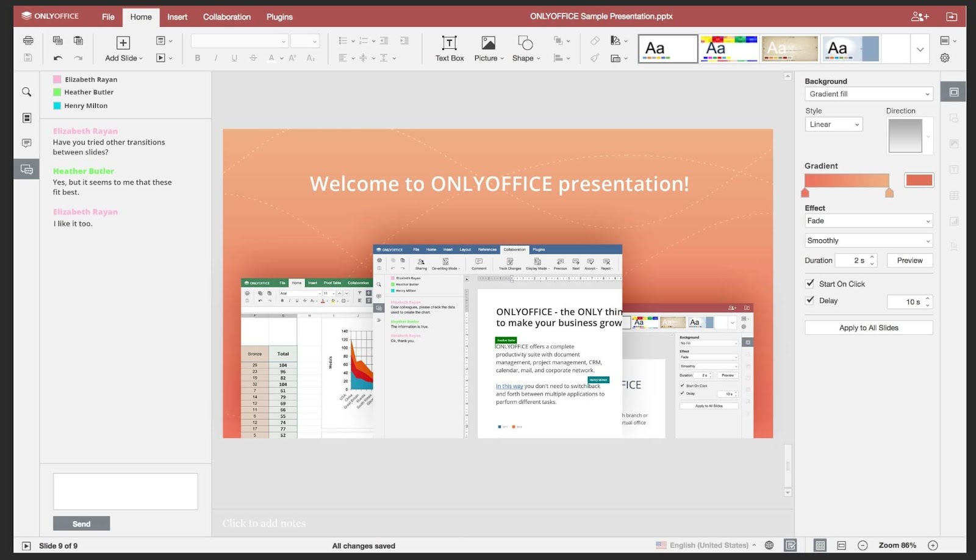The height and width of the screenshot is (560, 976).
Task: Open the Smoothly effect type dropdown
Action: [869, 240]
